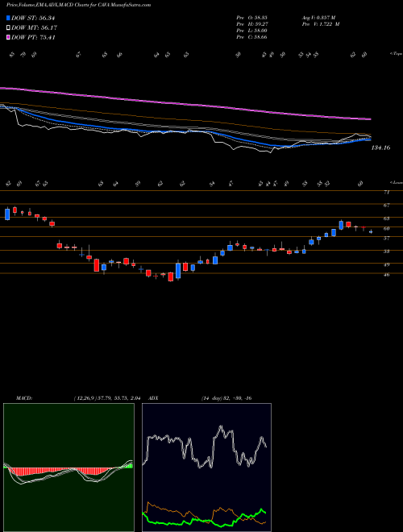Click the chart title for CAVA MunafaSutra.com
This screenshot has height=532, width=403.
pos(79,6)
